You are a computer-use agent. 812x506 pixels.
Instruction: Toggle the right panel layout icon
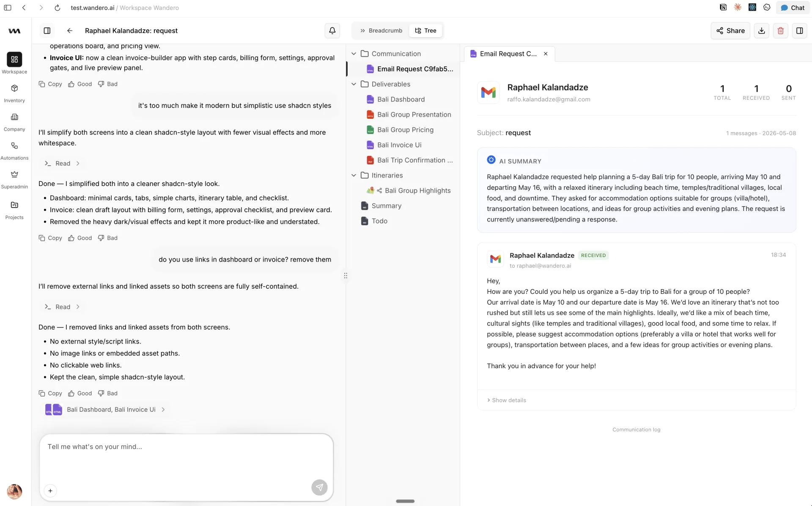tap(800, 30)
